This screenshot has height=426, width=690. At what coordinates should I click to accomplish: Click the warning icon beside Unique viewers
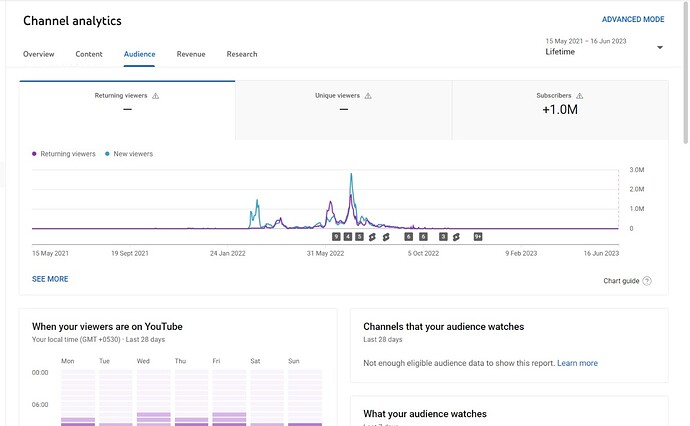coord(368,95)
